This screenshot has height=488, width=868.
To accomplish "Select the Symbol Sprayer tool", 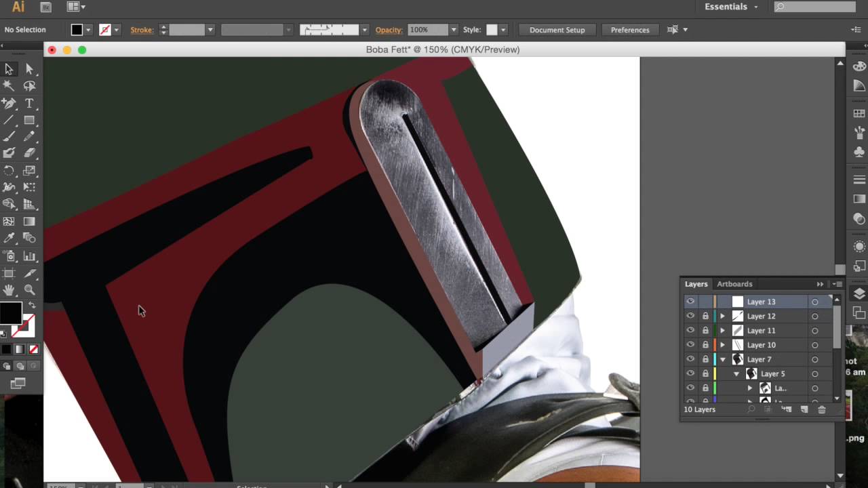I will tap(9, 256).
